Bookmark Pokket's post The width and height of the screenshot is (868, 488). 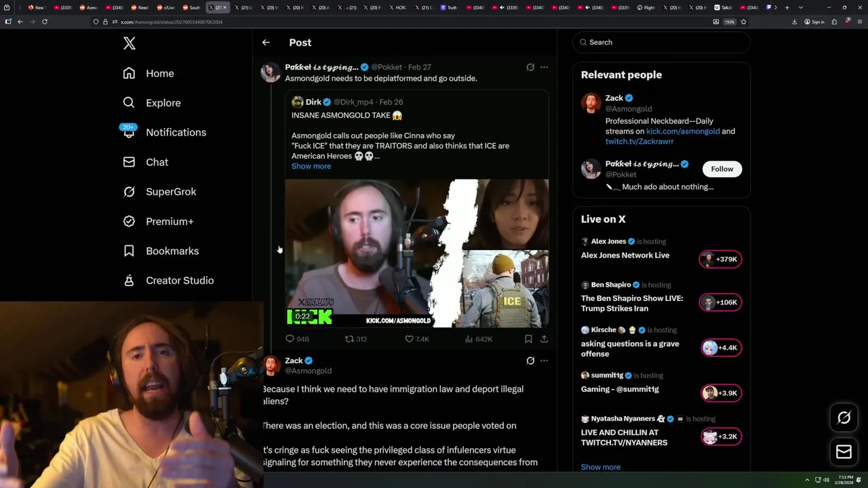click(528, 339)
